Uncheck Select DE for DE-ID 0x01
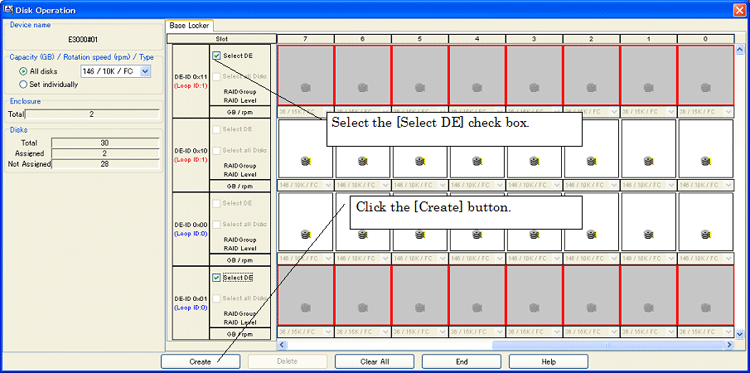 click(216, 277)
